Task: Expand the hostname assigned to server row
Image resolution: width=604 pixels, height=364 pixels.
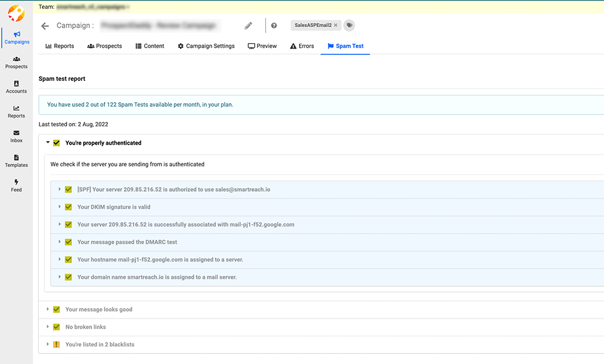Action: click(60, 259)
